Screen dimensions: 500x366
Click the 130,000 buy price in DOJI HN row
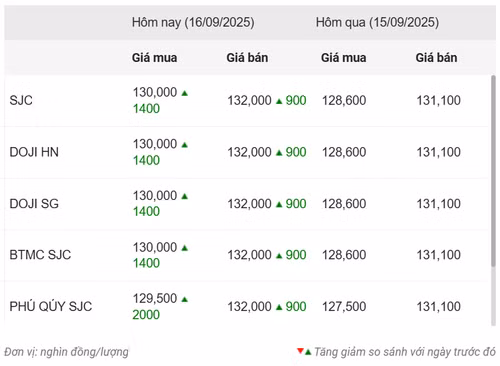pos(155,144)
